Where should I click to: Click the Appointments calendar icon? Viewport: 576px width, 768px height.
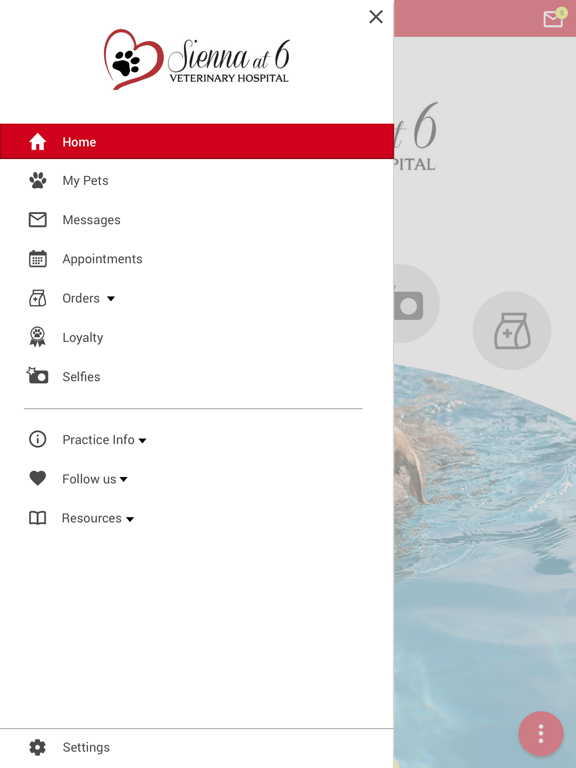38,259
